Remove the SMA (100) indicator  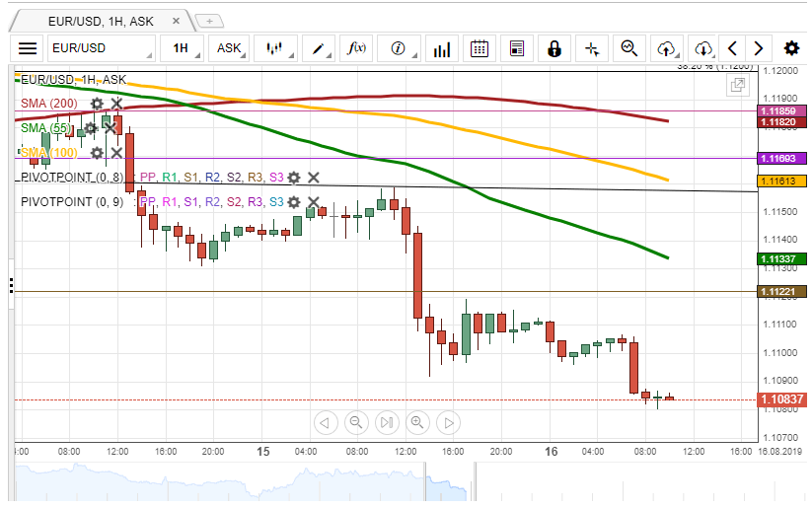[x=115, y=152]
